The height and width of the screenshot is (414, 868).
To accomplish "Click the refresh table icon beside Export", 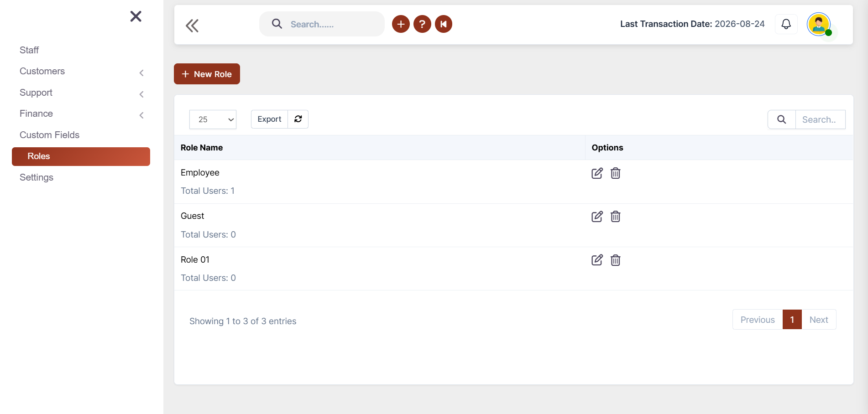I will tap(298, 119).
